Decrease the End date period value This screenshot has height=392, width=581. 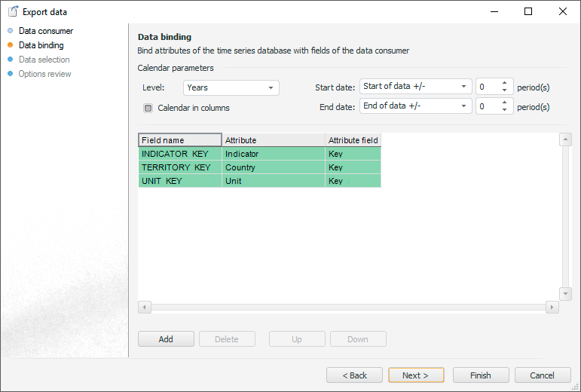click(504, 111)
